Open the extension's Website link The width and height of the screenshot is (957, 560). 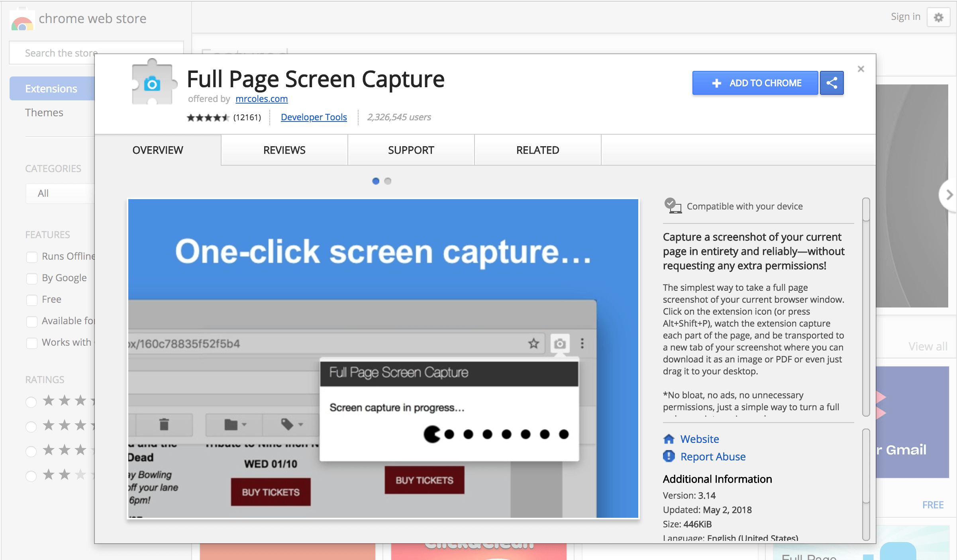pos(700,439)
